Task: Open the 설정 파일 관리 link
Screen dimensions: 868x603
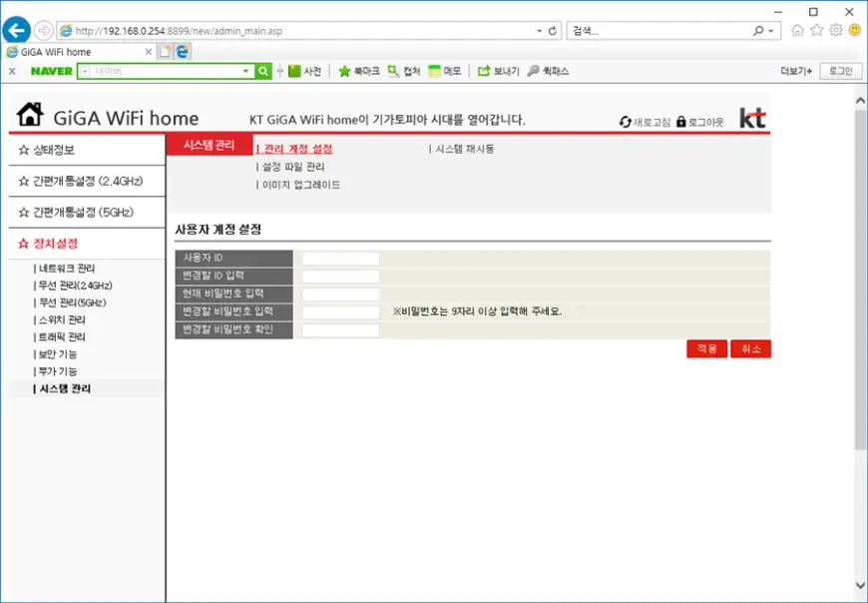Action: [292, 167]
